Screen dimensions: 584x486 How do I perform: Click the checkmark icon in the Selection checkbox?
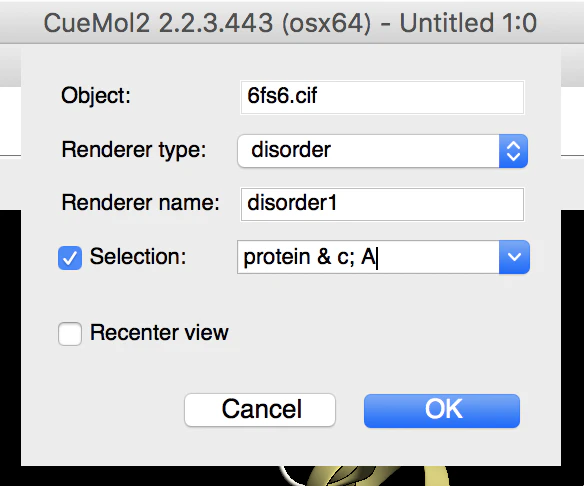click(x=70, y=258)
